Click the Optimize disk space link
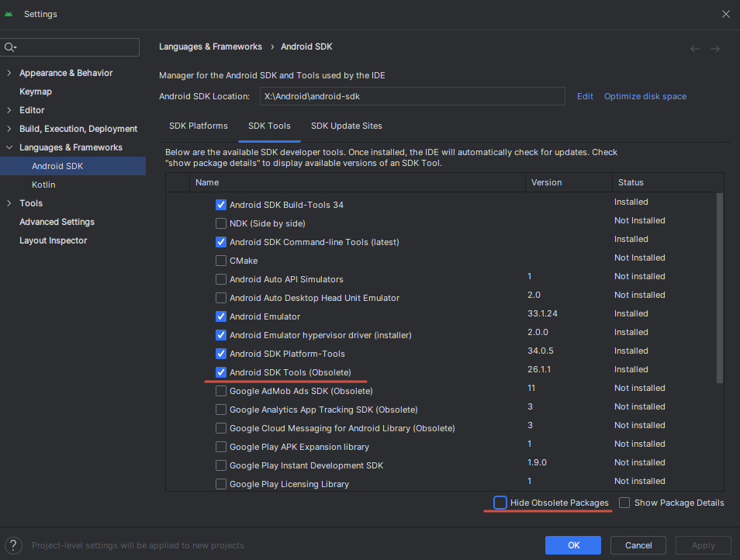 [645, 96]
